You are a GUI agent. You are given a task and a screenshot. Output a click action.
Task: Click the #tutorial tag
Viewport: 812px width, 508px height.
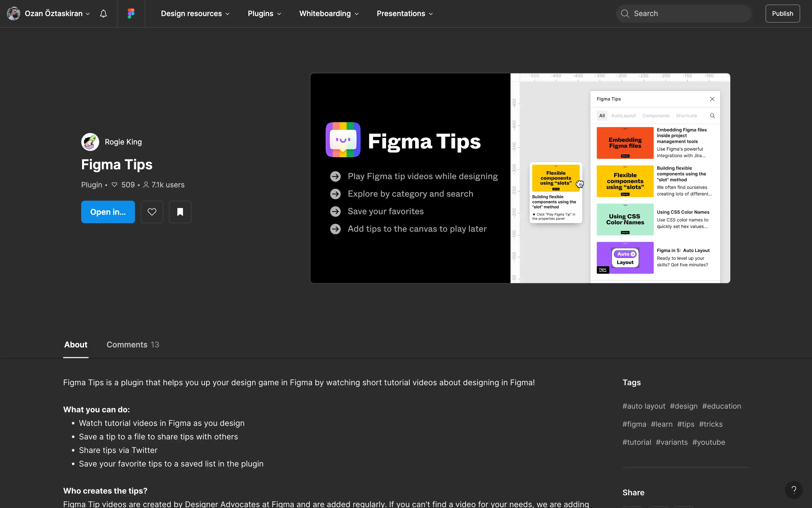click(x=637, y=443)
